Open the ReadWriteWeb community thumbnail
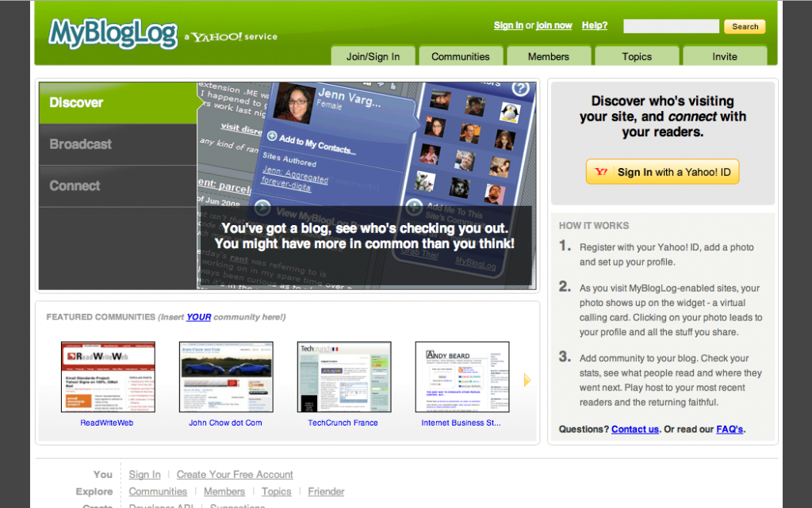 tap(108, 377)
